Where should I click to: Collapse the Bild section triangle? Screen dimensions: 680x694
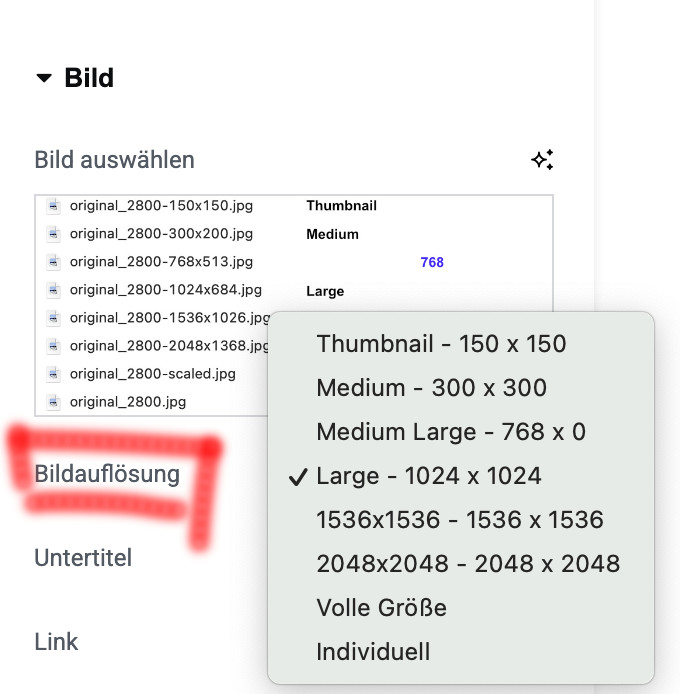point(44,78)
